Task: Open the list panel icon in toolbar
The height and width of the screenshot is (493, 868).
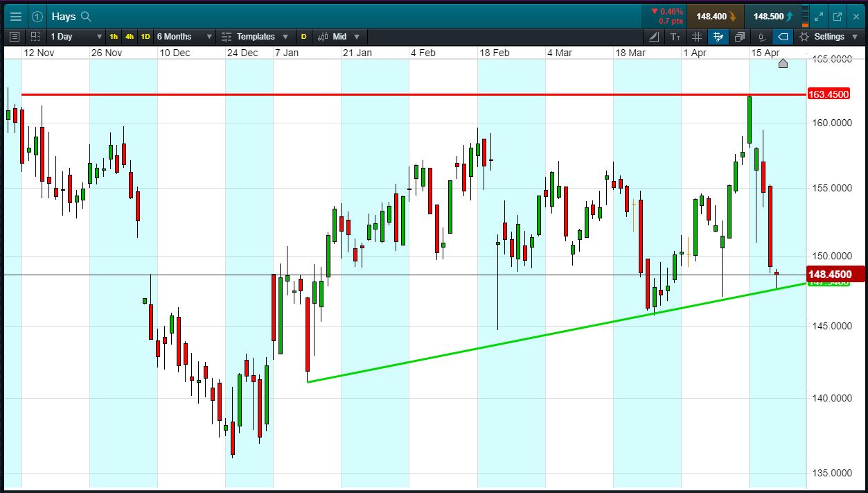Action: coord(15,36)
